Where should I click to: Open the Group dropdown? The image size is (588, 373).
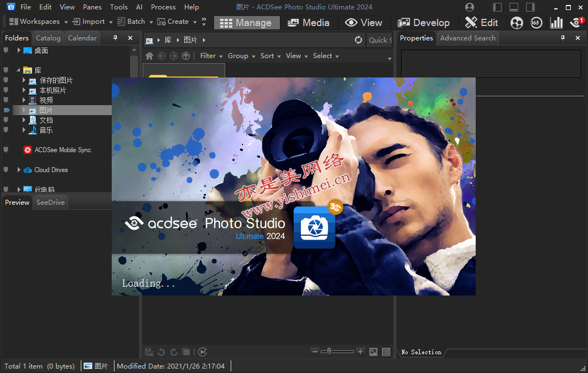coord(242,56)
